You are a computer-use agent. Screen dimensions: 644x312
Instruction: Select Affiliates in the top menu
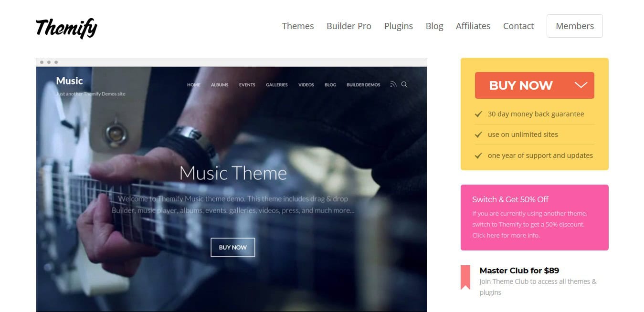pos(473,26)
